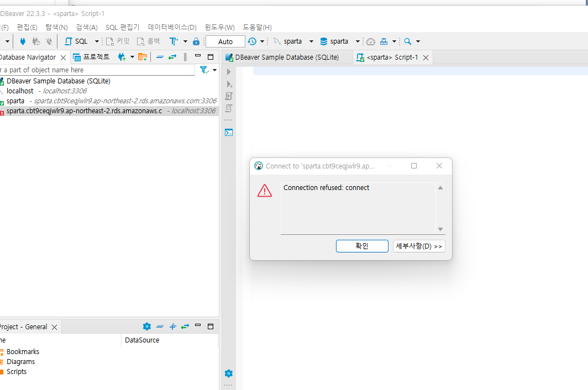This screenshot has width=588, height=390.
Task: Select the Bookmarks folder in Project panel
Action: pos(23,352)
